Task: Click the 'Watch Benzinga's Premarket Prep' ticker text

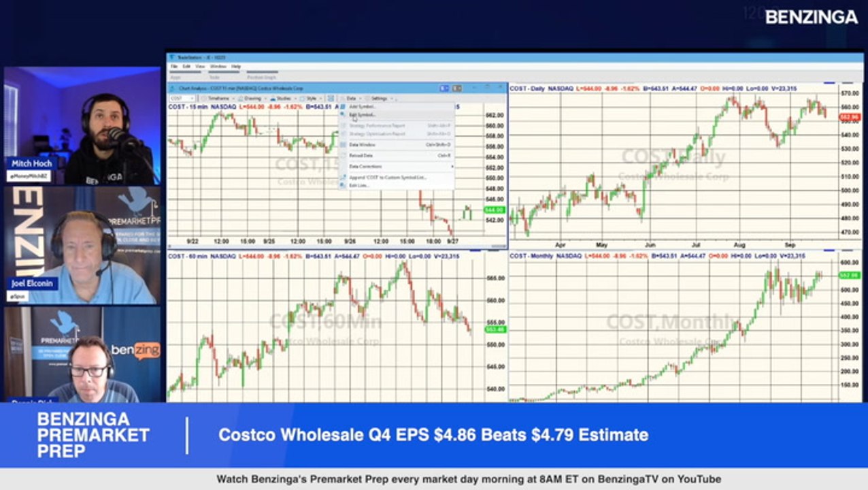Action: click(x=469, y=479)
